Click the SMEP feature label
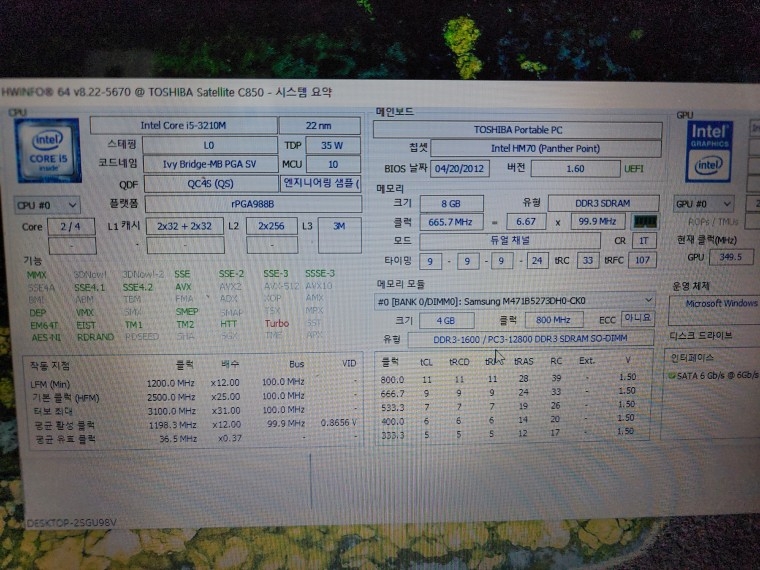Screen dimensions: 760x570 (x=187, y=311)
